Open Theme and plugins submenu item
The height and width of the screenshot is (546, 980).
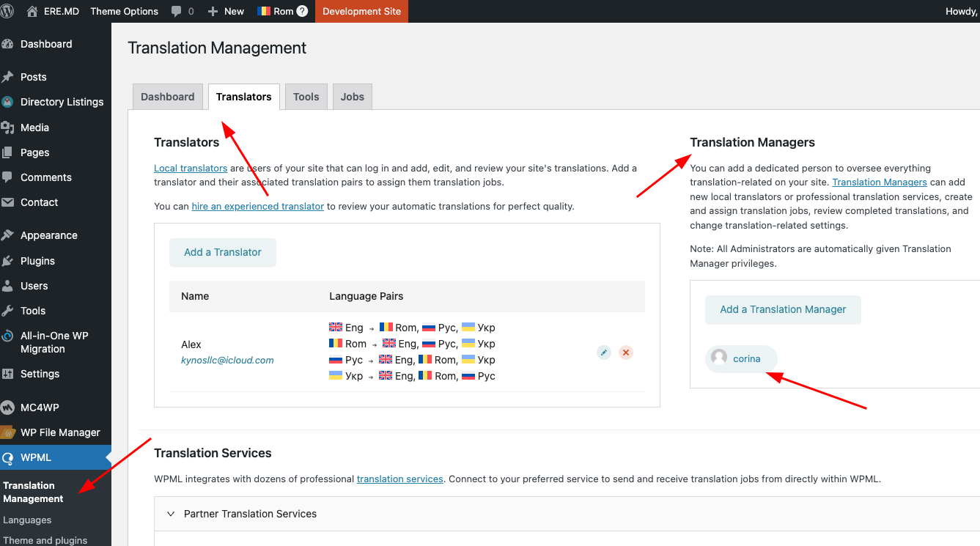pos(45,540)
